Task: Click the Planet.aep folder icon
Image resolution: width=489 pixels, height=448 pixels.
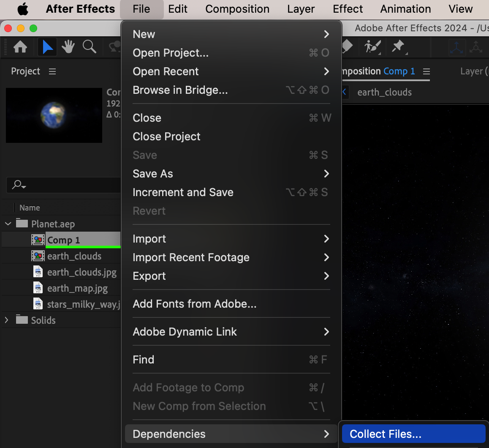Action: [22, 223]
